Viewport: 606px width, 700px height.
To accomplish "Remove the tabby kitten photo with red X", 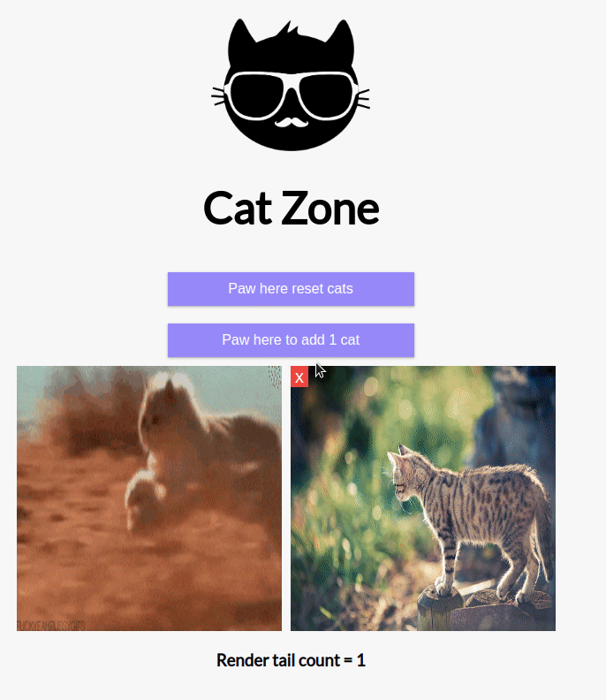I will coord(299,377).
